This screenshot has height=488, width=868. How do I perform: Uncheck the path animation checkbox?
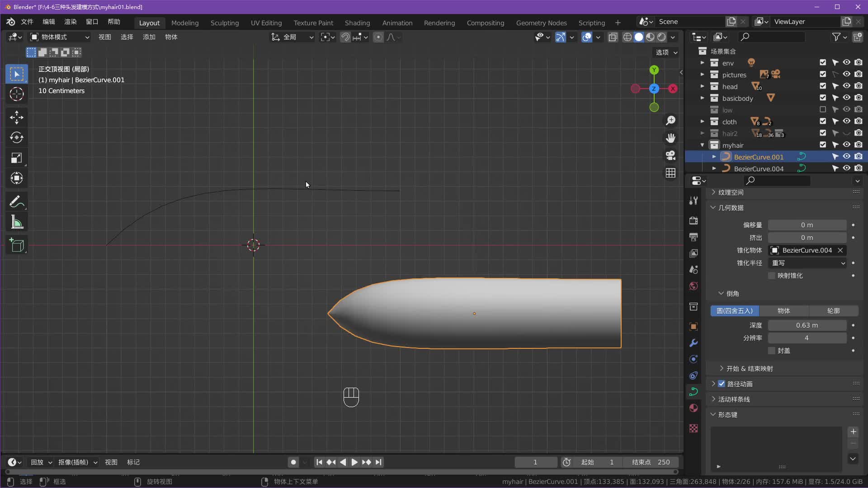pos(722,384)
